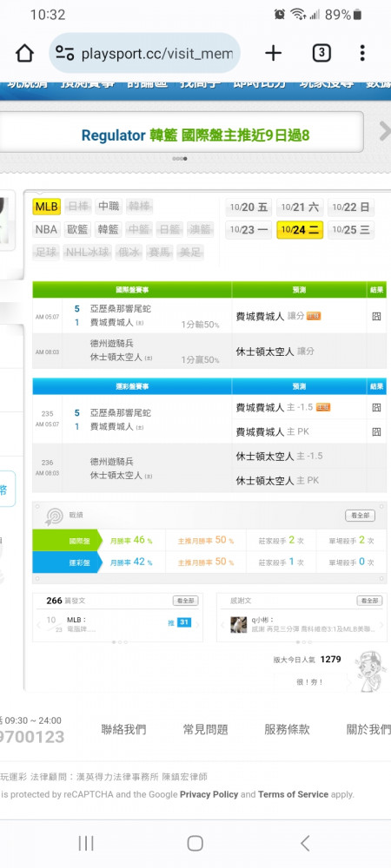Screen dimensions: 391x868
Task: Click 費城費城人 主 -1.5 prediction
Action: [275, 407]
